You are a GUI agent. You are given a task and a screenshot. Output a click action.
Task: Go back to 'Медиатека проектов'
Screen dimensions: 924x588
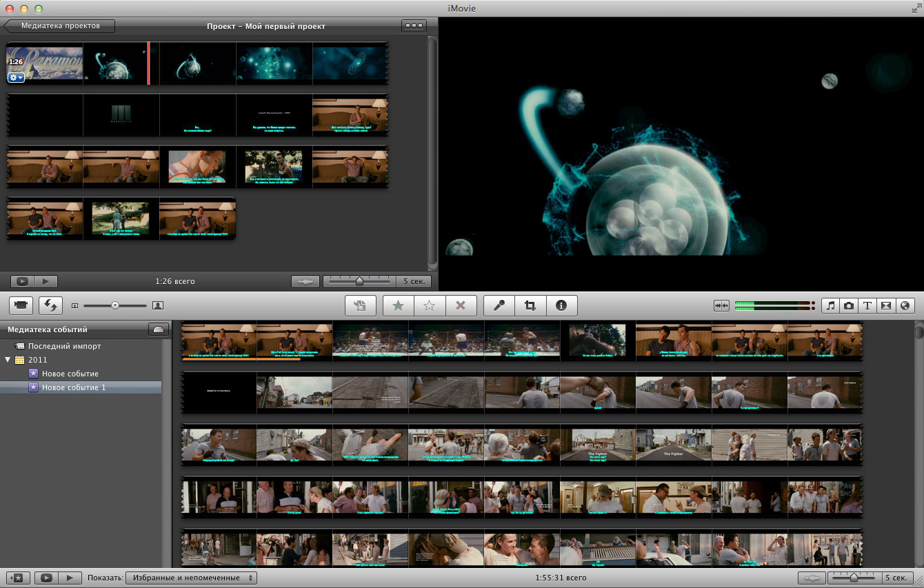point(59,26)
